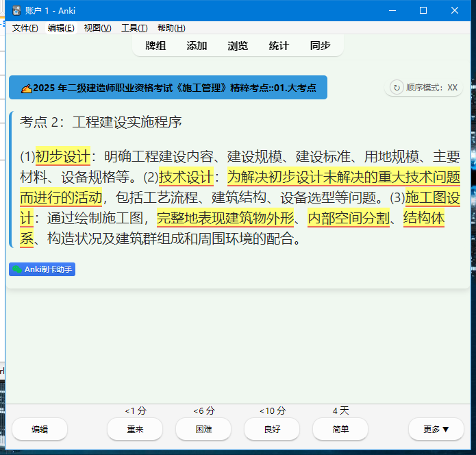Viewport: 476px width, 455px height.
Task: Open the 浏览 card browser
Action: pos(238,45)
